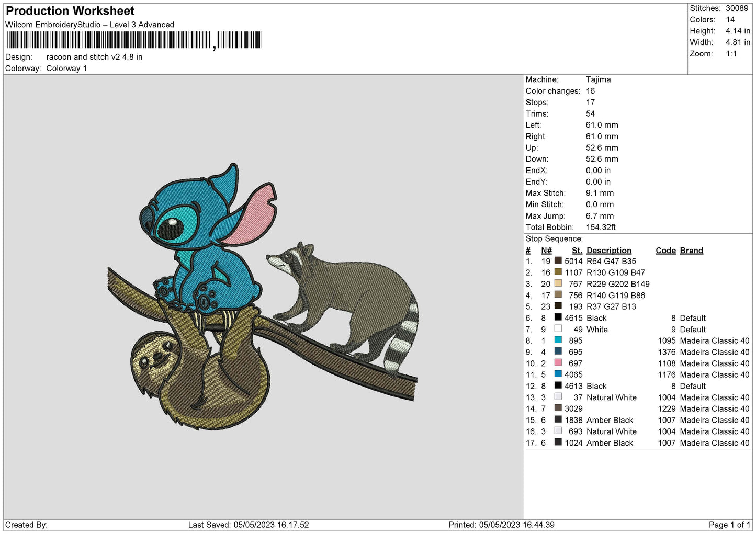Click the white swatch in stop 7 row
Screen dimensions: 756x534
[558, 329]
